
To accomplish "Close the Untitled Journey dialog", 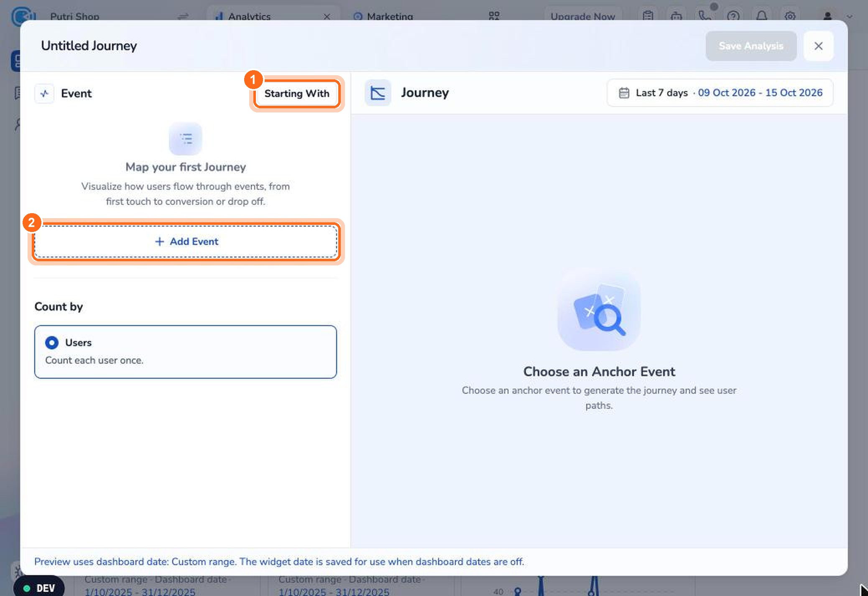I will [x=818, y=46].
